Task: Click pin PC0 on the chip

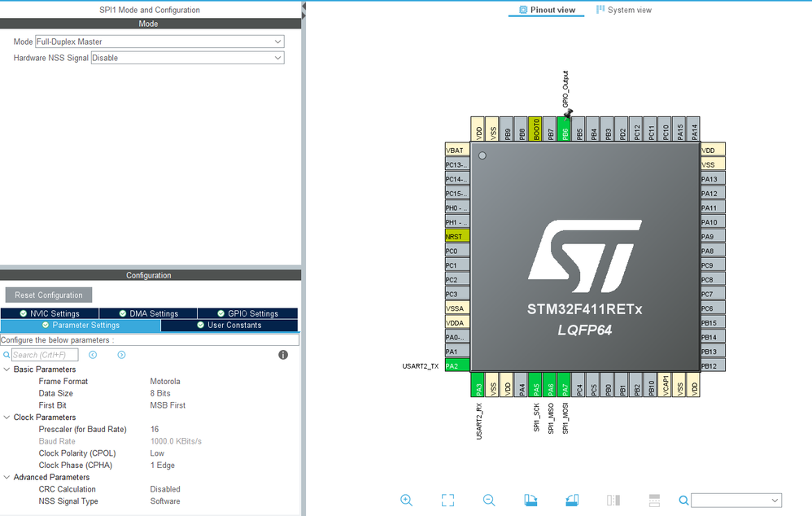Action: click(457, 251)
